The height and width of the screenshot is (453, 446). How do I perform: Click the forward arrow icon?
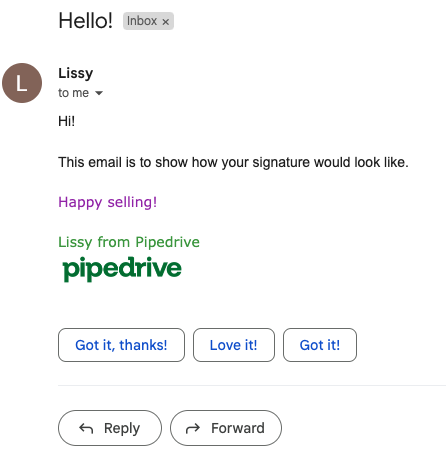(x=193, y=428)
